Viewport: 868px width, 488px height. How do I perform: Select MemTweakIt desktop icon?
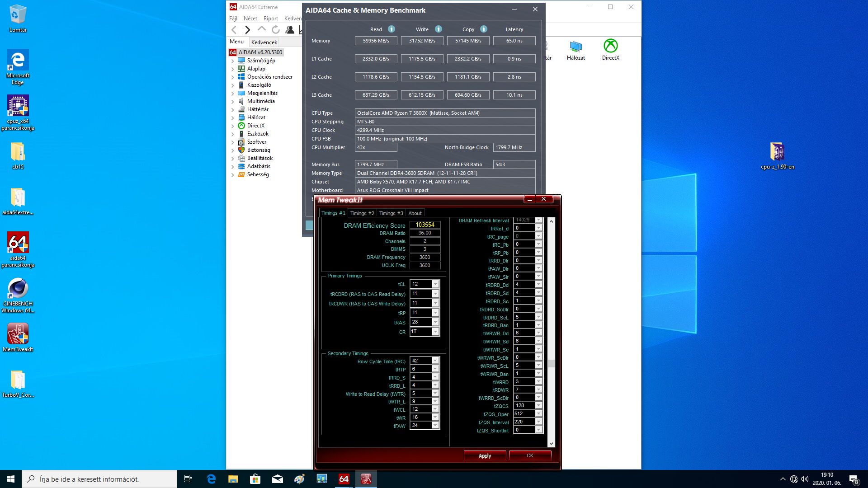(x=18, y=338)
